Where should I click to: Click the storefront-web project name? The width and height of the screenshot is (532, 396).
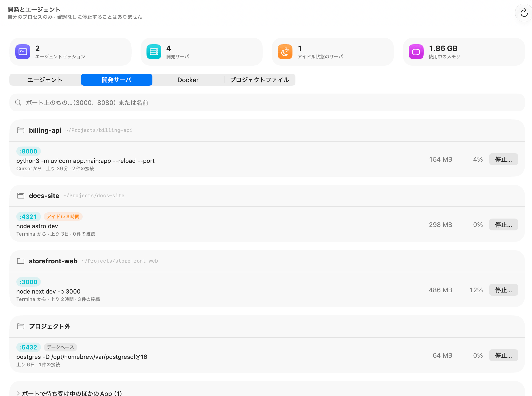[53, 261]
